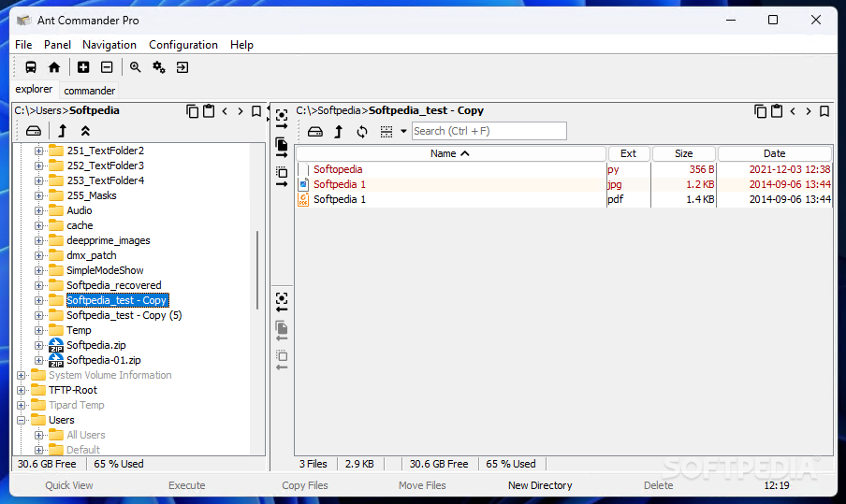Open settings gears toolbar icon

coord(159,67)
